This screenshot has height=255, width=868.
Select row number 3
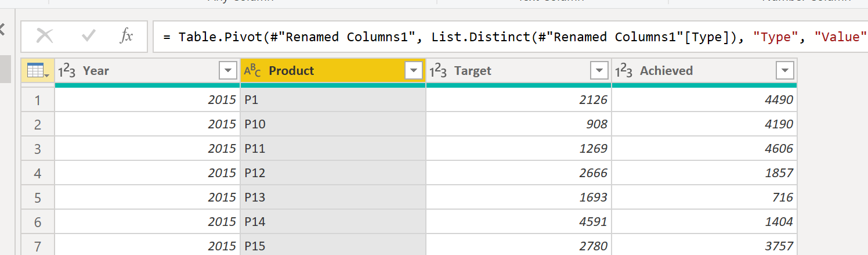pyautogui.click(x=38, y=149)
